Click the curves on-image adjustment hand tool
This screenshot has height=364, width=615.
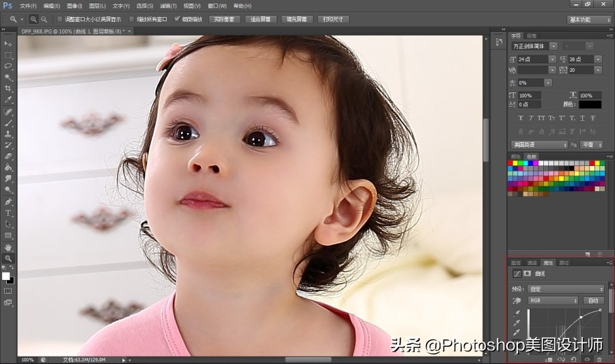tap(517, 300)
